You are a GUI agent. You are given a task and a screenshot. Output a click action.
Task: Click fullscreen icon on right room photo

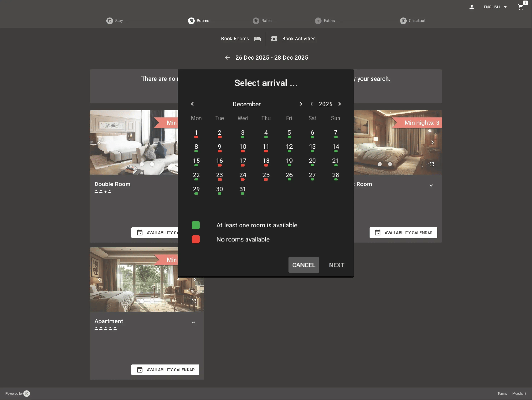click(x=432, y=164)
